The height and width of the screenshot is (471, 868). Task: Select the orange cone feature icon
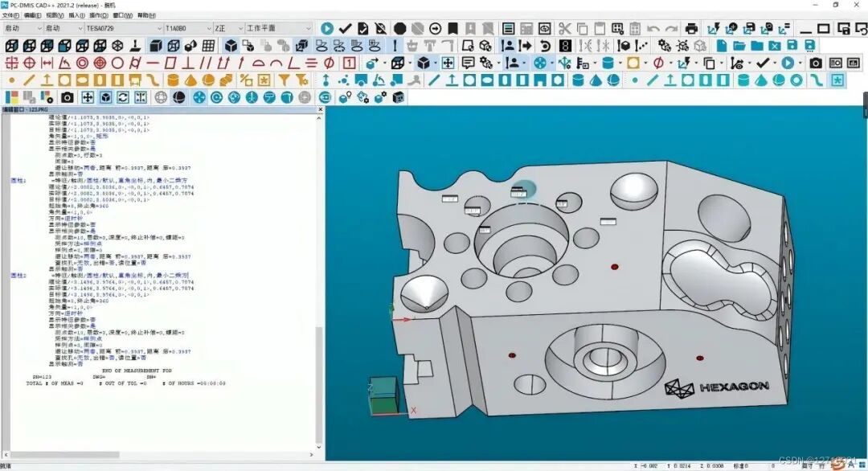pos(190,80)
